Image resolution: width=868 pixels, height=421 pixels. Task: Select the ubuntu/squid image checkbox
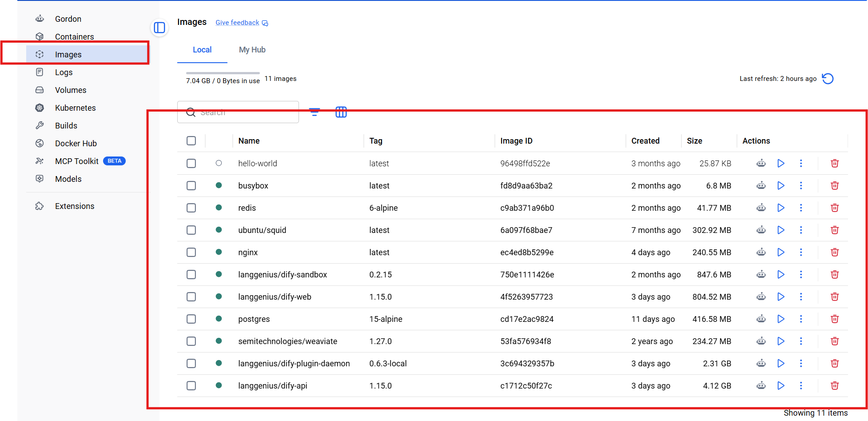(x=191, y=230)
